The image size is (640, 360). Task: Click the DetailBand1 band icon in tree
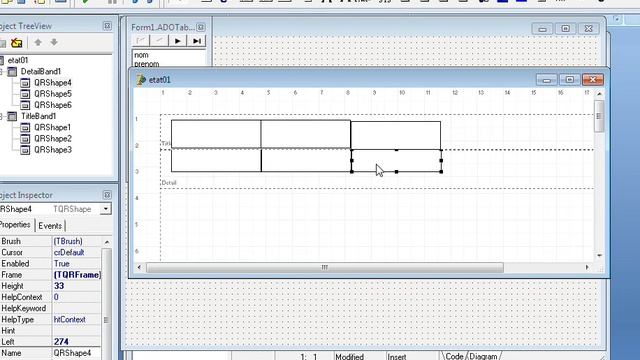click(12, 72)
